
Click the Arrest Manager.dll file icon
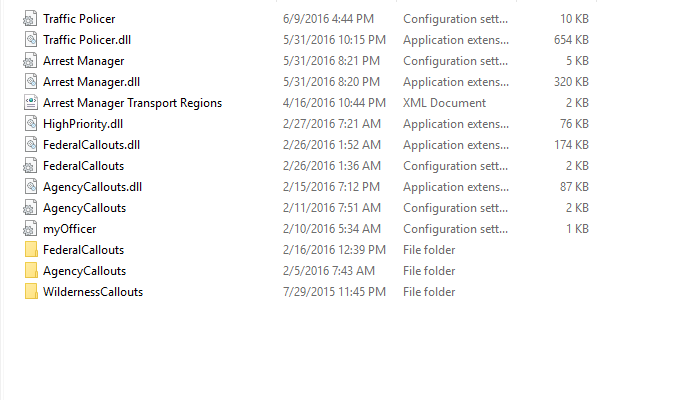click(x=31, y=82)
